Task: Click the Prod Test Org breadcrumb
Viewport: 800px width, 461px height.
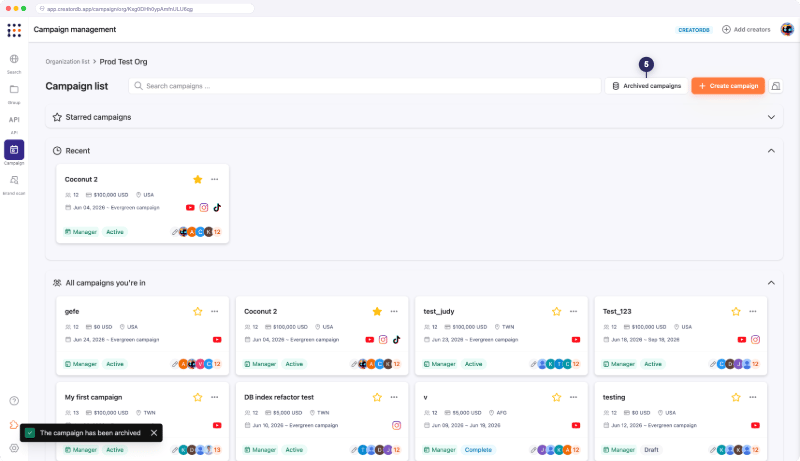Action: 123,62
